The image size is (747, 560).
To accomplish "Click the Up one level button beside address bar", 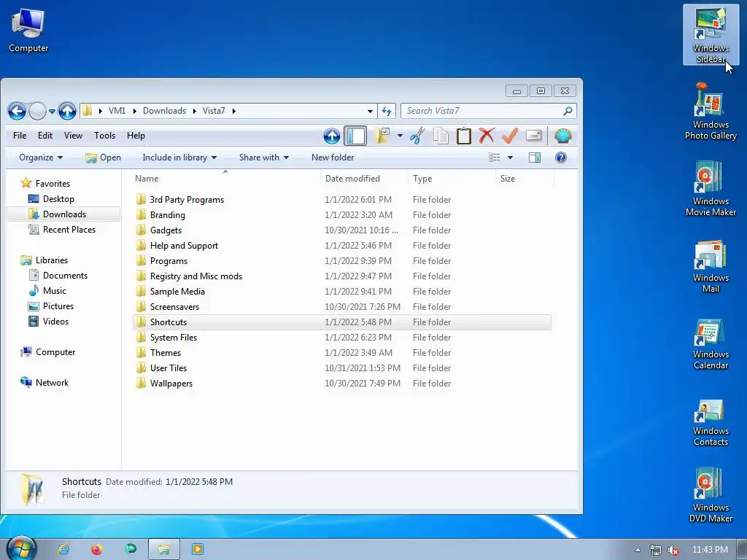I will (67, 112).
